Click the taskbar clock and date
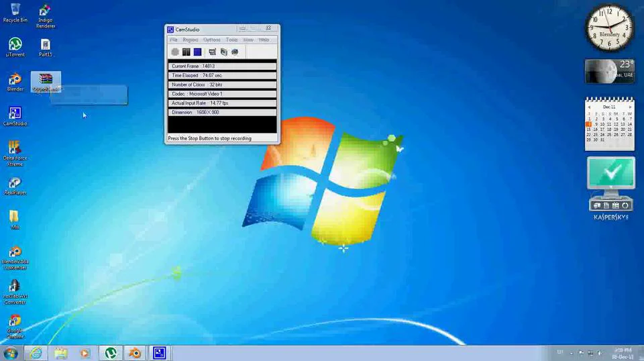Viewport: 644px width, 361px height. [623, 354]
